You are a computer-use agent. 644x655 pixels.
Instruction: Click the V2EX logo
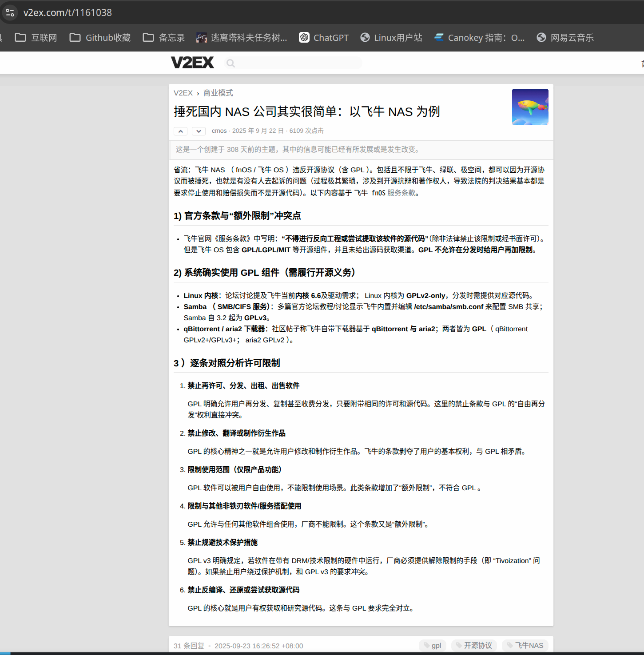click(192, 63)
